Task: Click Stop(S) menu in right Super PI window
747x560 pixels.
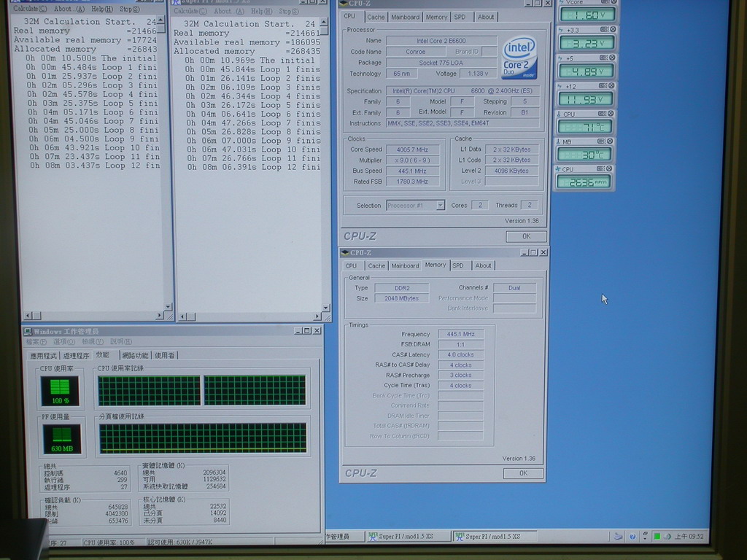Action: [x=289, y=11]
